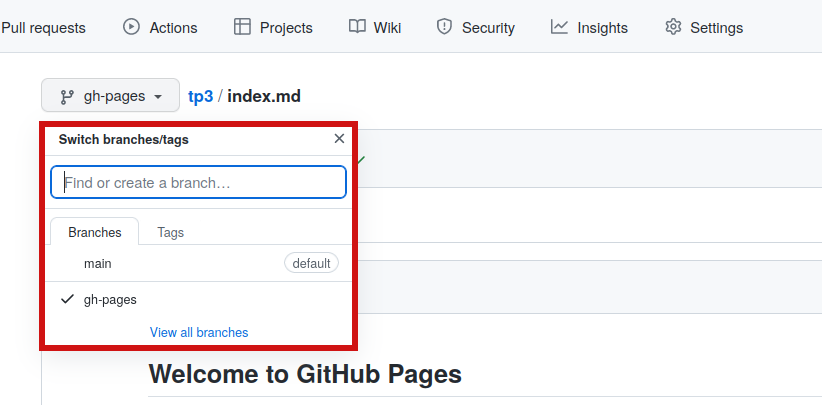
Task: Click the index.md file name
Action: coord(264,97)
